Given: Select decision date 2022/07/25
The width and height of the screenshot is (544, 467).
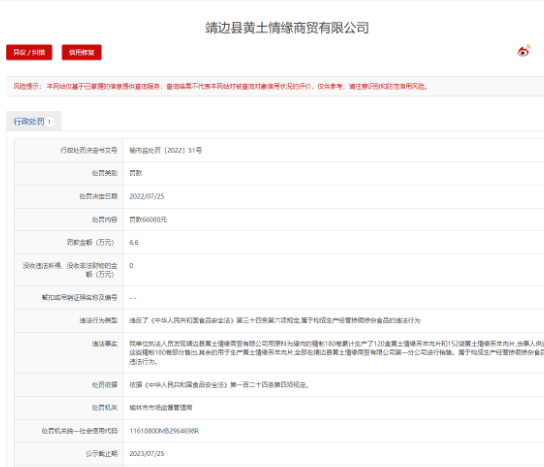Looking at the screenshot, I should (x=147, y=196).
